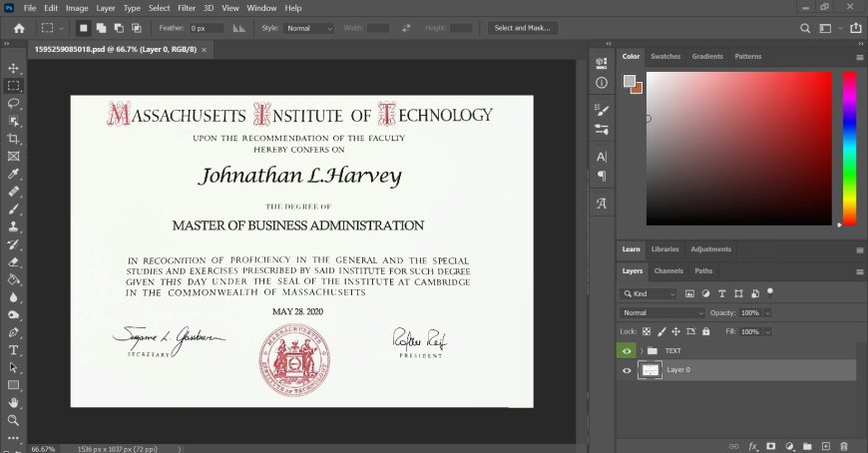Switch to the Swatches tab

665,57
